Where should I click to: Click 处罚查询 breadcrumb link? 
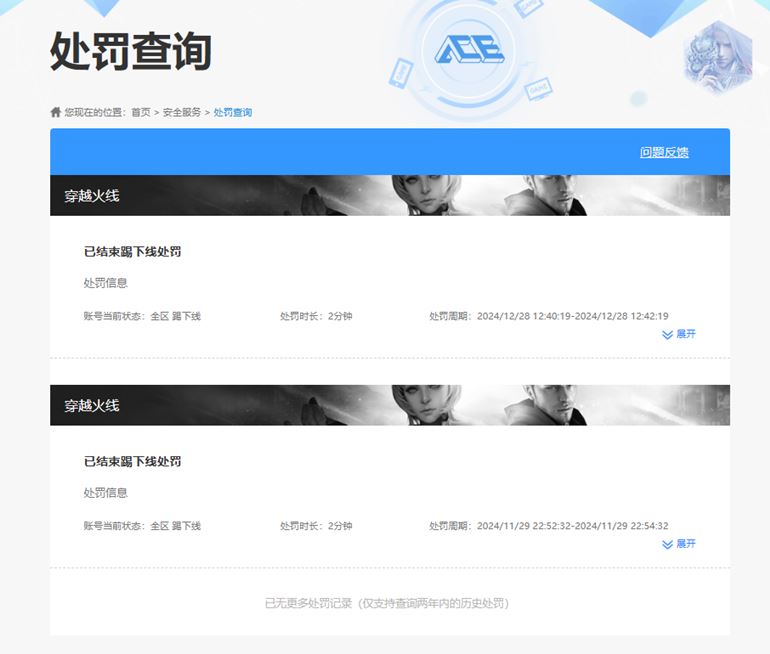233,112
